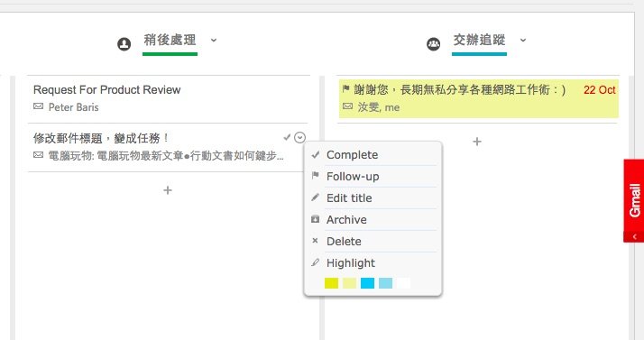The image size is (644, 340).
Task: Click the single-person icon beside 稍後處理
Action: pos(124,44)
